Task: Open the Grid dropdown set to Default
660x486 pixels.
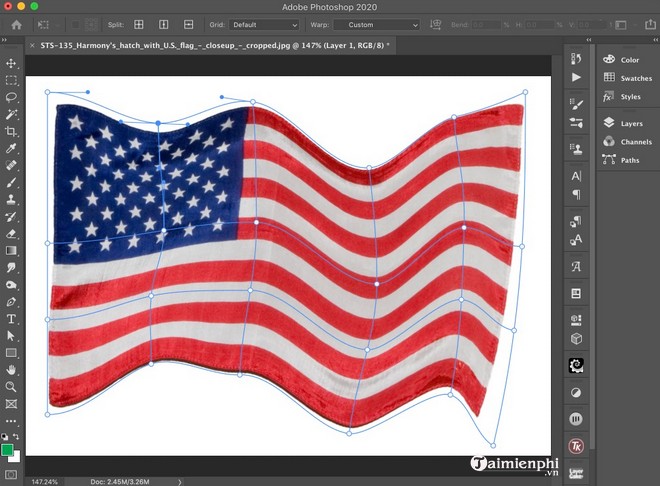Action: coord(264,25)
